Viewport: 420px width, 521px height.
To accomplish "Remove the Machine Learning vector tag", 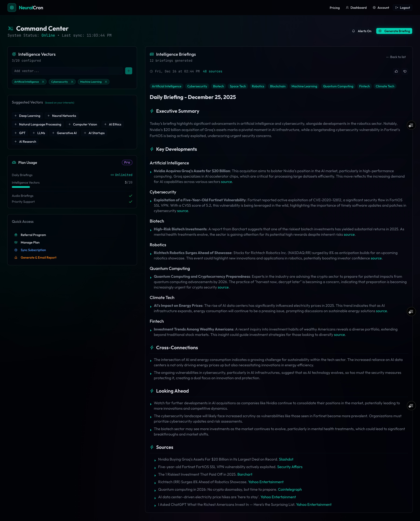I will [106, 82].
